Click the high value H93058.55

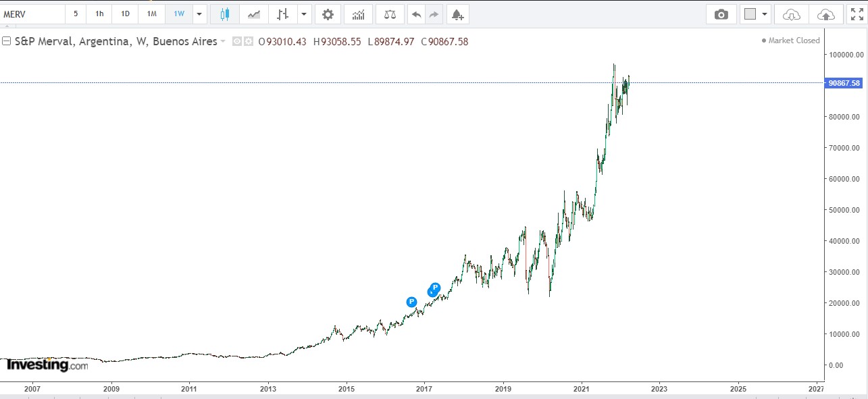(x=338, y=42)
